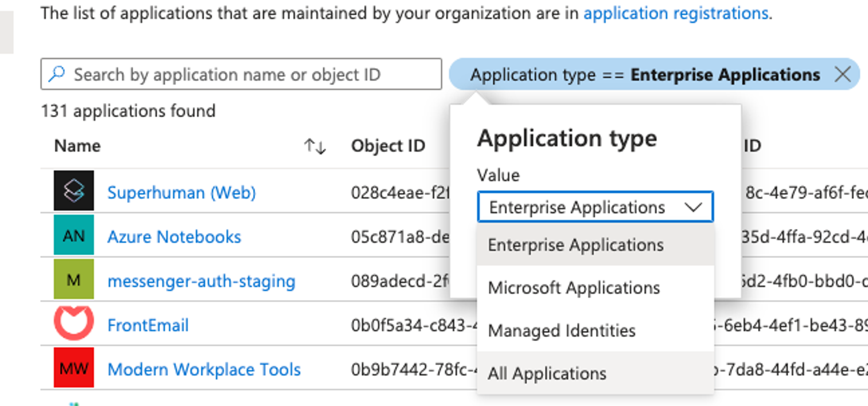This screenshot has height=406, width=868.
Task: Click the Application type filter pill
Action: 654,74
